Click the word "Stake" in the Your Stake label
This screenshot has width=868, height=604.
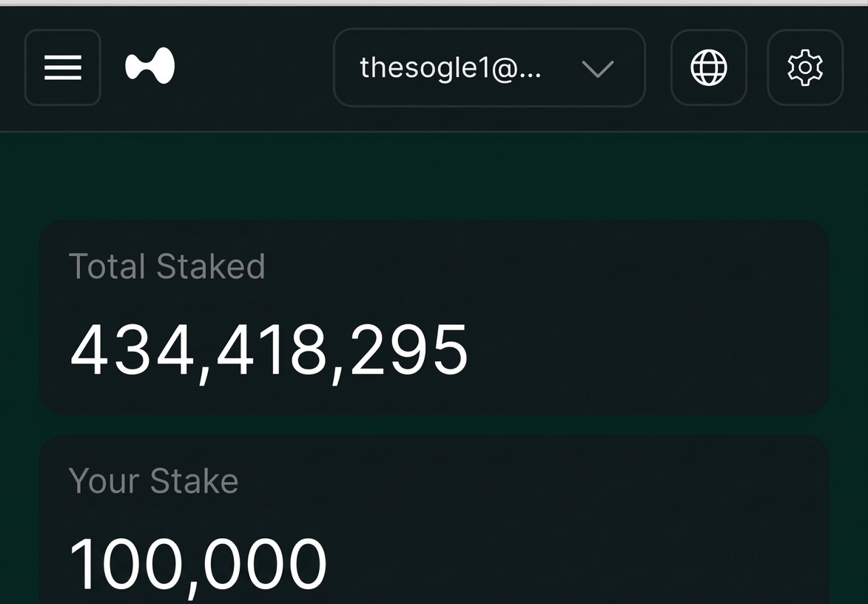point(195,481)
